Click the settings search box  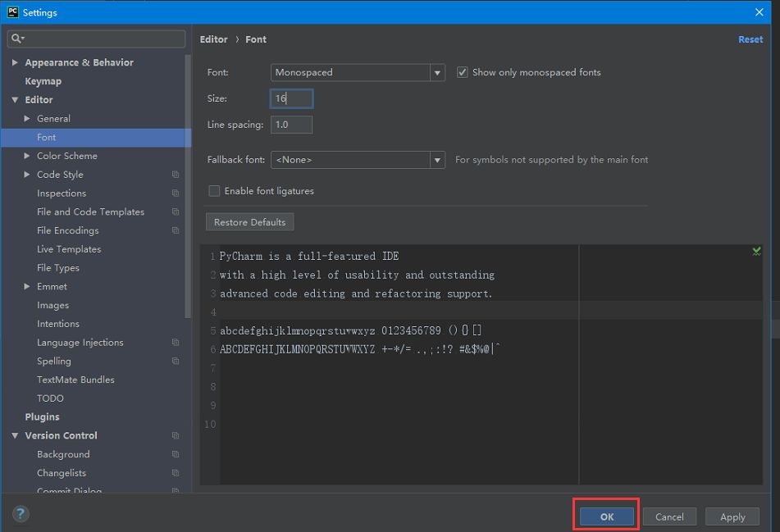pos(96,39)
